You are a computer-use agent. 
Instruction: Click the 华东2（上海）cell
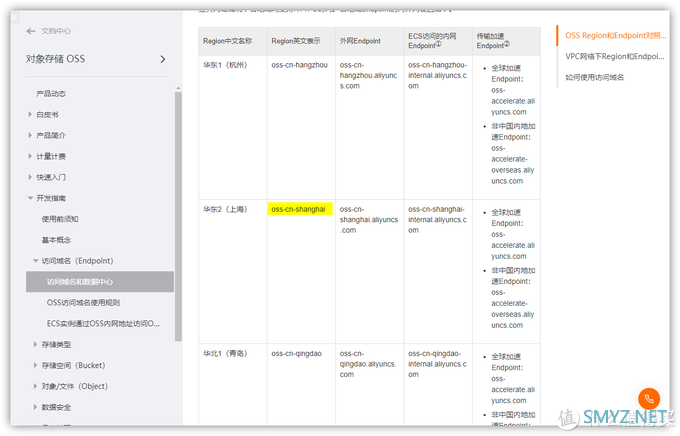coord(225,210)
